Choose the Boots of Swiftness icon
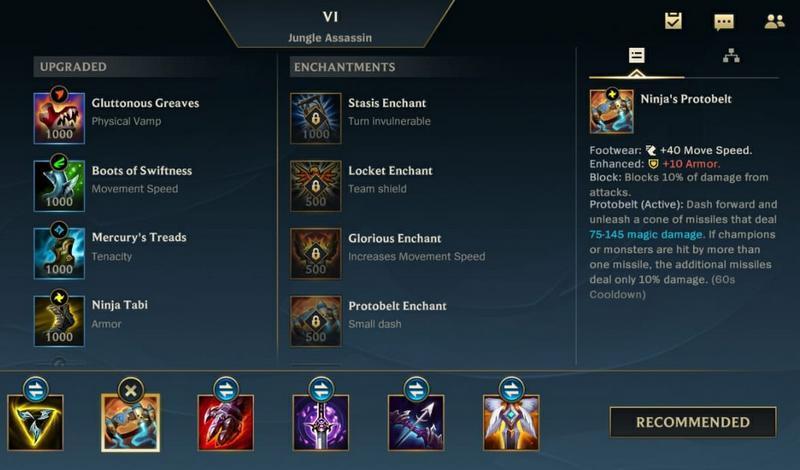 tap(59, 186)
